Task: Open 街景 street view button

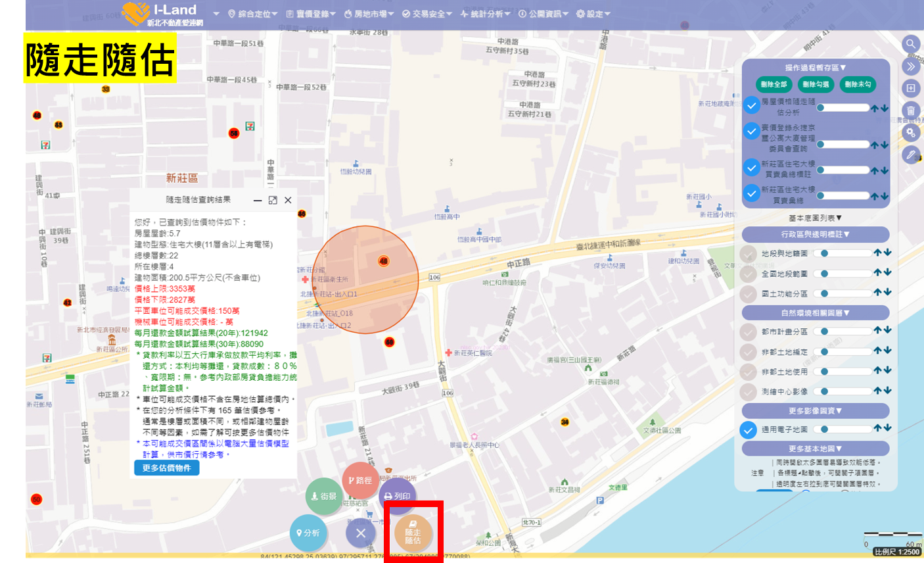Action: click(324, 497)
